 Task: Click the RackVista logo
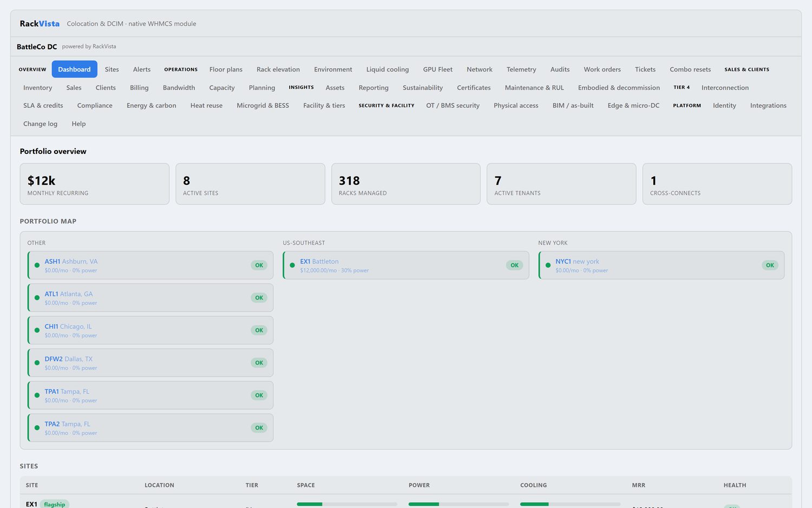tap(40, 24)
